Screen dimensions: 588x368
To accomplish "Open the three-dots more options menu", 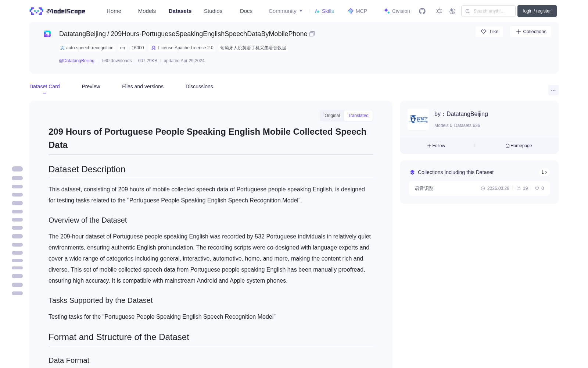I will point(553,90).
